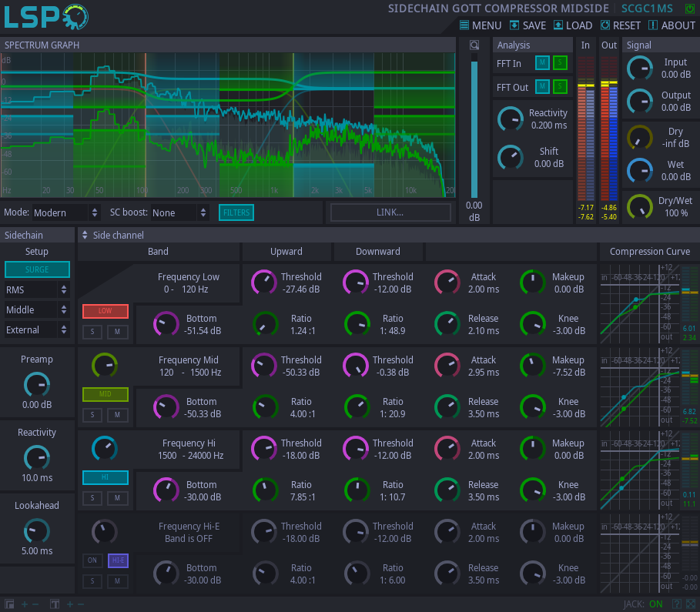Viewport: 700px width, 612px height.
Task: Click the Analysis Reactivity knob
Action: pyautogui.click(x=511, y=119)
